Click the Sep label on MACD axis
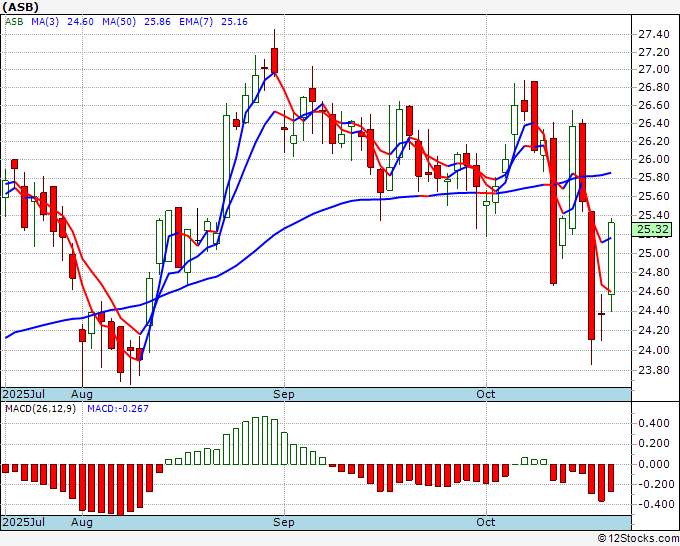680x546 pixels. (284, 522)
